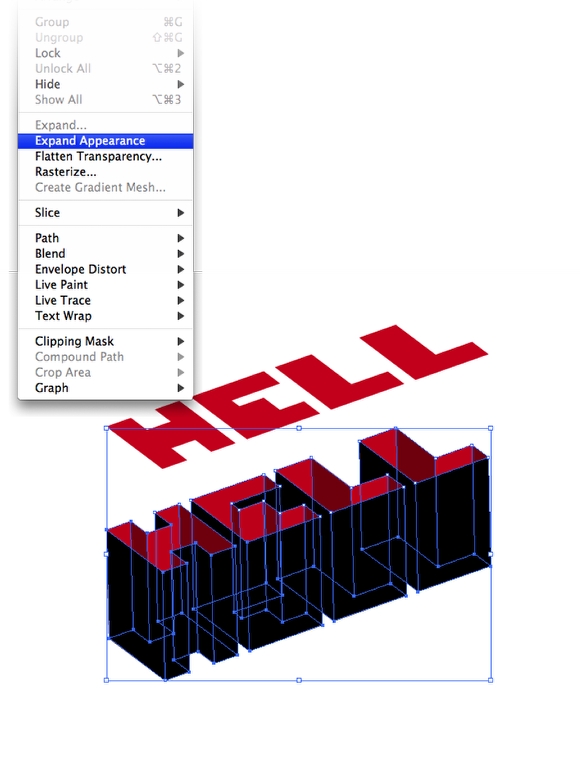Click the bottom-center bounding box handle
The image size is (580, 768).
pyautogui.click(x=299, y=680)
